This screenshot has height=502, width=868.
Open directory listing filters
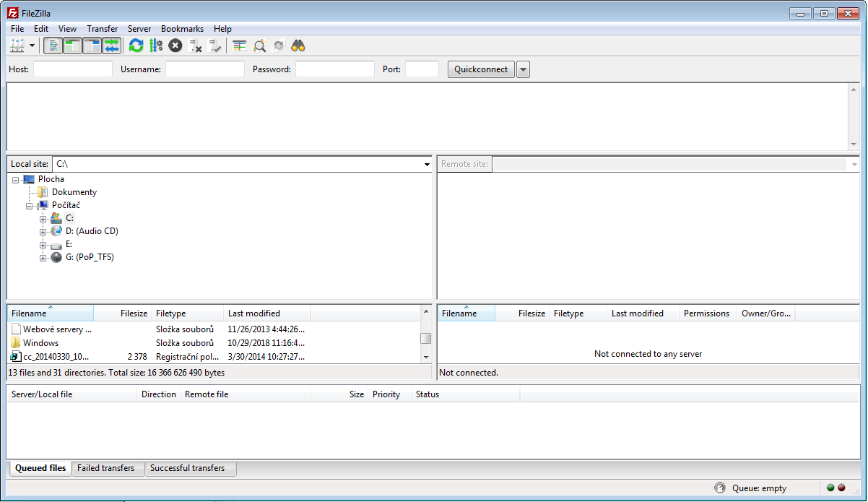click(239, 45)
